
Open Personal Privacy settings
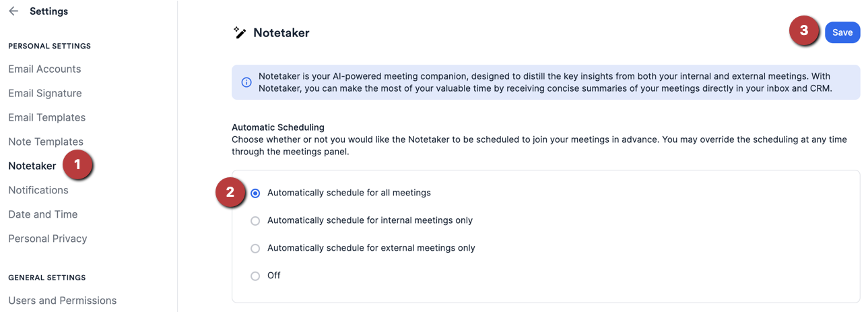click(48, 239)
